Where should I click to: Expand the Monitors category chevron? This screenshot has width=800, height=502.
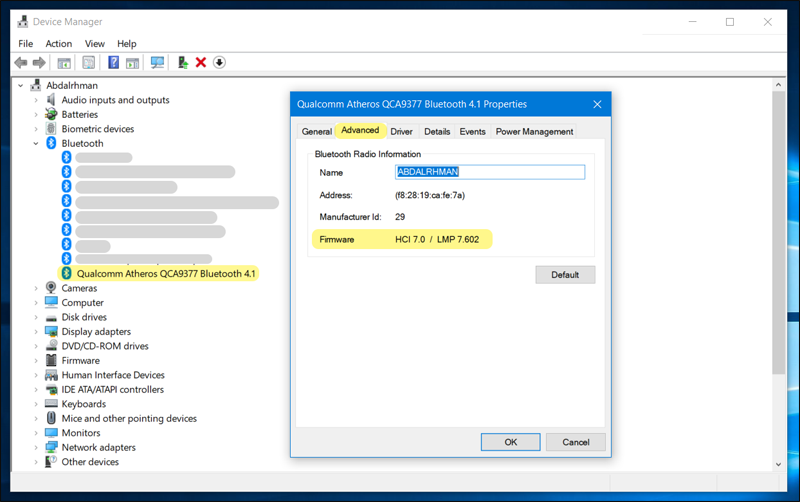pyautogui.click(x=36, y=433)
